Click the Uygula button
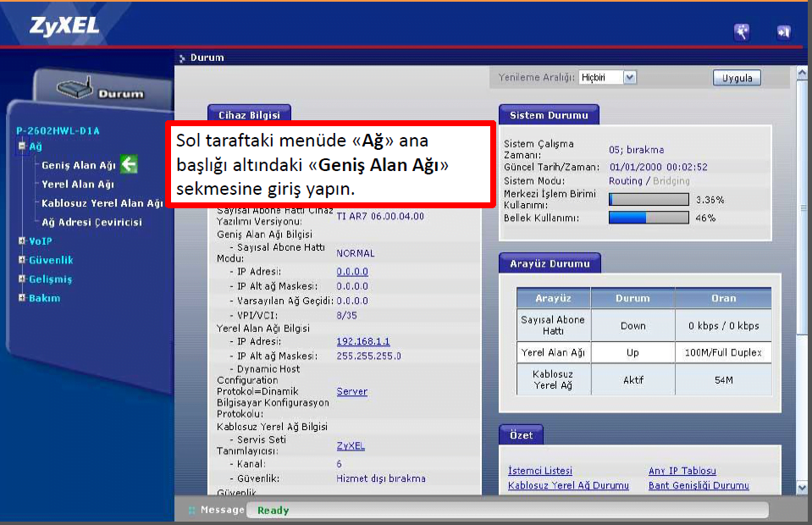 click(736, 77)
